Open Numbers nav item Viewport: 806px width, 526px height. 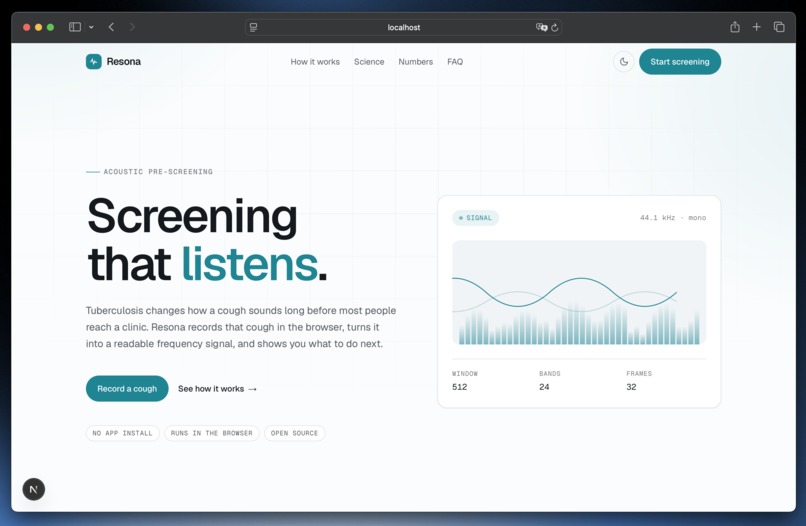click(x=416, y=62)
